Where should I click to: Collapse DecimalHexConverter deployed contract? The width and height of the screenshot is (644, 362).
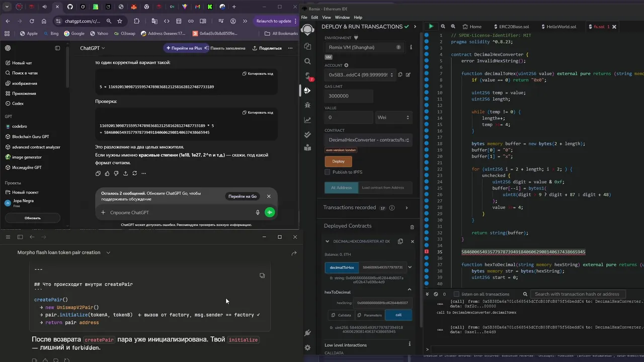pos(328,241)
